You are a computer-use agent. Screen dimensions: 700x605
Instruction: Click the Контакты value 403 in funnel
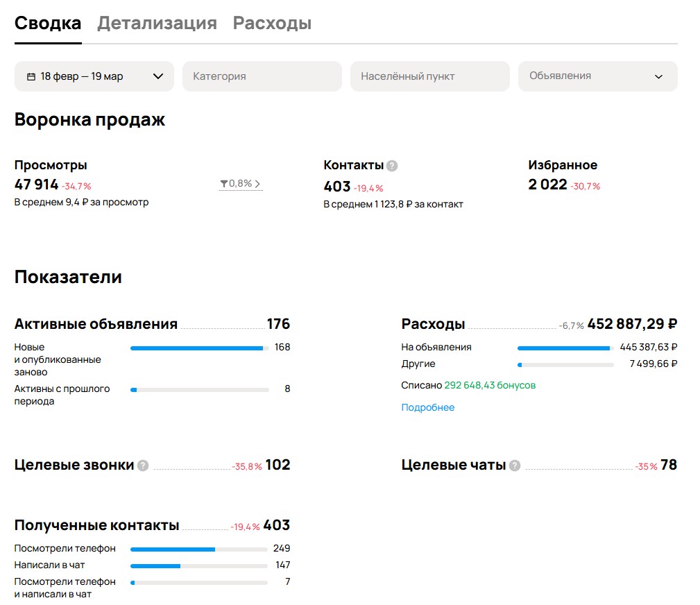click(337, 186)
